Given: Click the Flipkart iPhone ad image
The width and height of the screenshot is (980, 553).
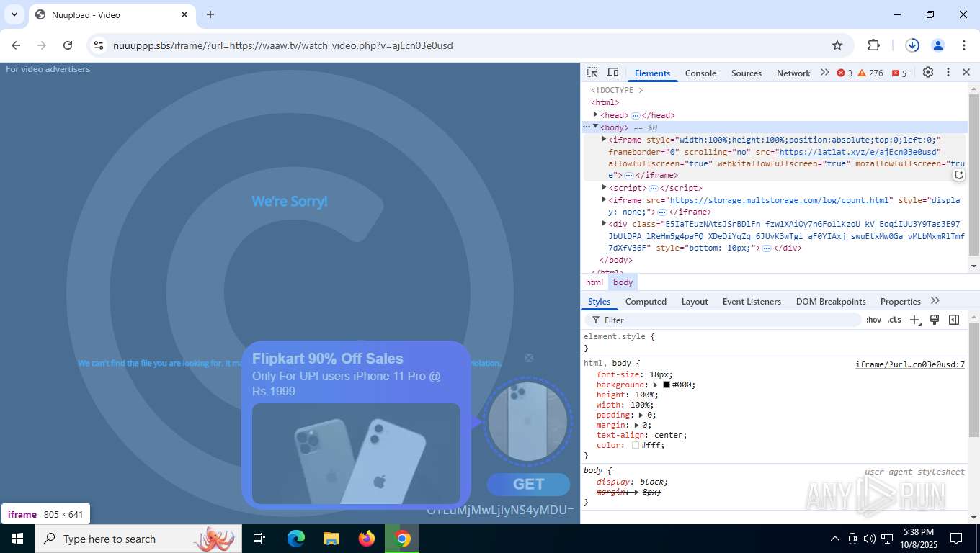Looking at the screenshot, I should click(x=356, y=454).
